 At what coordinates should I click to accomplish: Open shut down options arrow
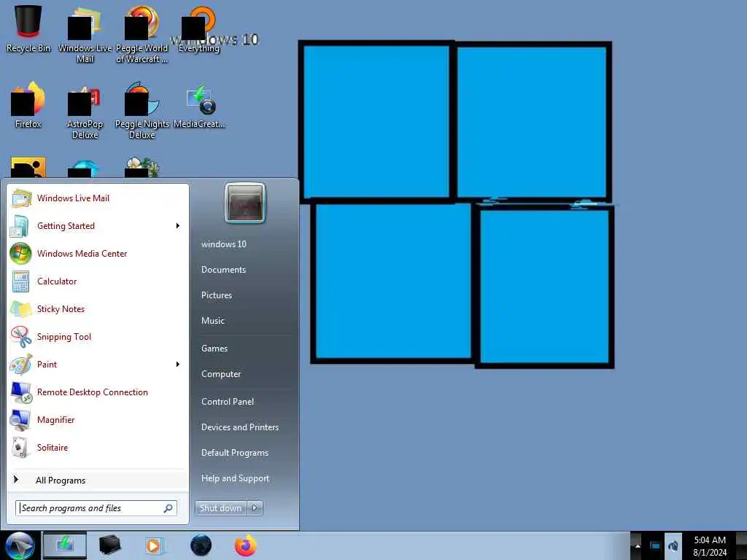(255, 508)
